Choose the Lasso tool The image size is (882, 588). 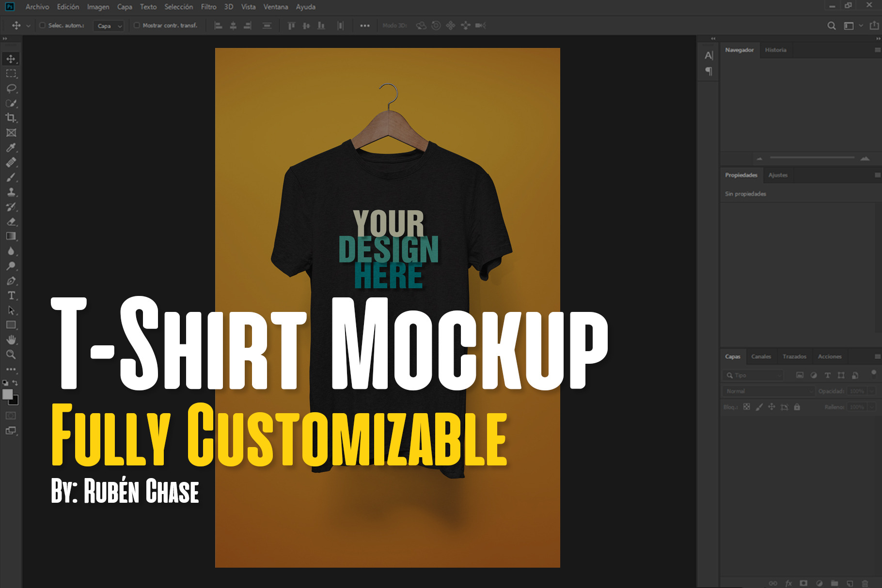coord(11,89)
